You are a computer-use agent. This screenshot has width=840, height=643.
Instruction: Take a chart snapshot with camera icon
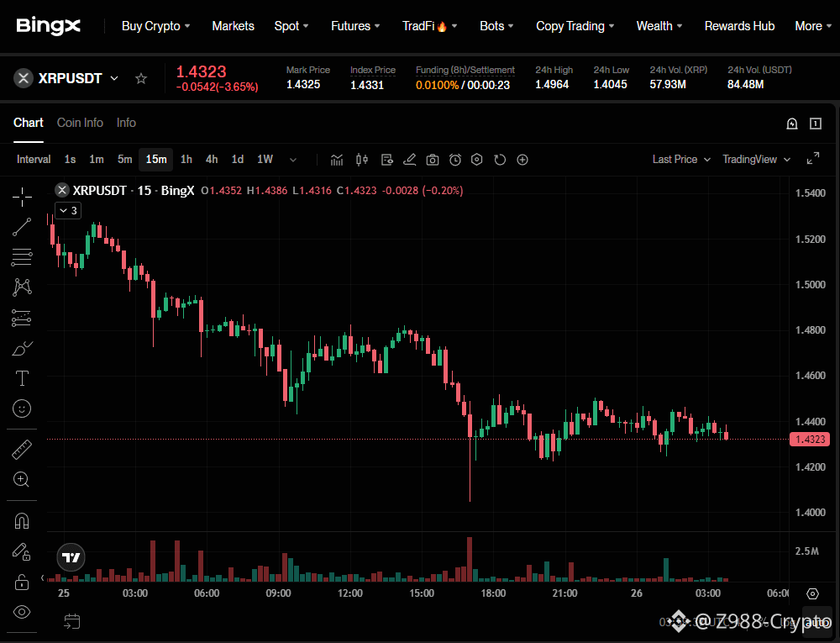click(x=433, y=160)
